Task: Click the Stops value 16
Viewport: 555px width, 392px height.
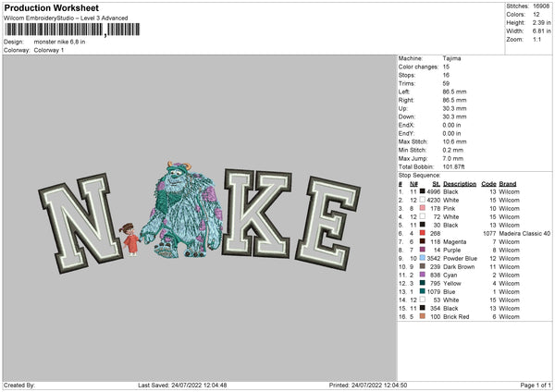Action: point(446,75)
